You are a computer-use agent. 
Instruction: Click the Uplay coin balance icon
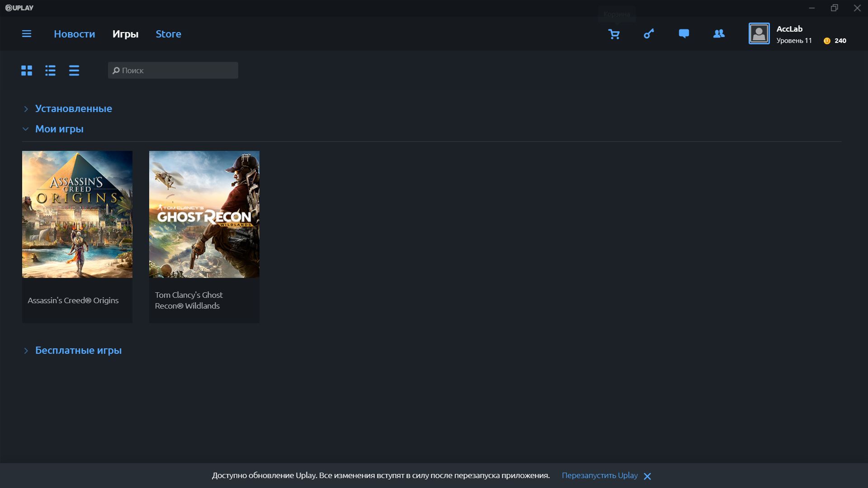coord(827,41)
